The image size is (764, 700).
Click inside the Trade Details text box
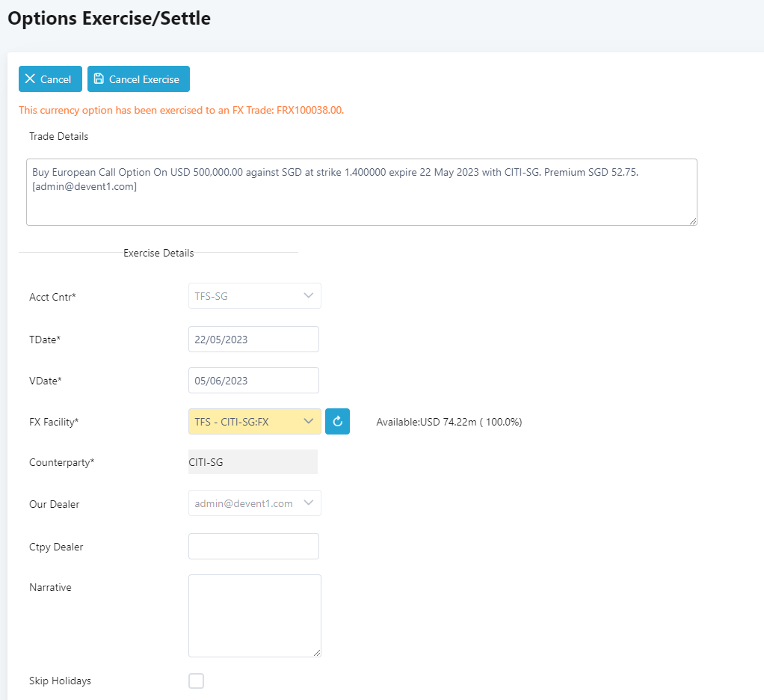(361, 192)
